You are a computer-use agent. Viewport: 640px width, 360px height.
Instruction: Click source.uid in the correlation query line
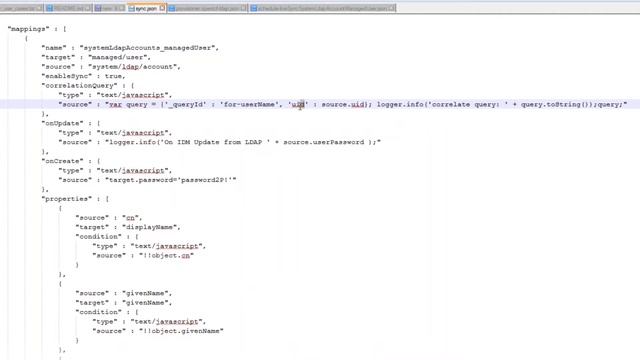click(343, 104)
